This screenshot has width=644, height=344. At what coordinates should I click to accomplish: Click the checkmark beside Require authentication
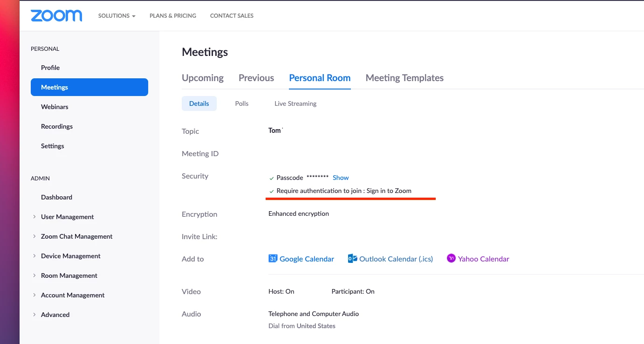[x=272, y=191]
